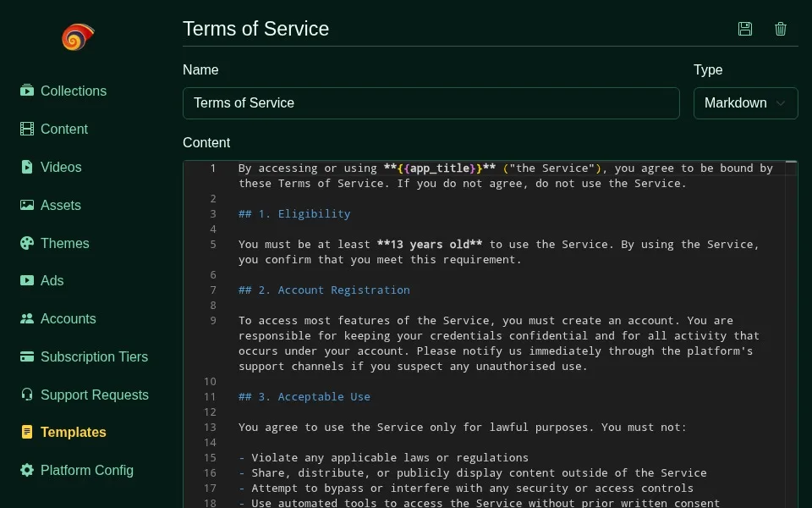The width and height of the screenshot is (812, 508).
Task: Click the Templates document icon
Action: pyautogui.click(x=27, y=432)
